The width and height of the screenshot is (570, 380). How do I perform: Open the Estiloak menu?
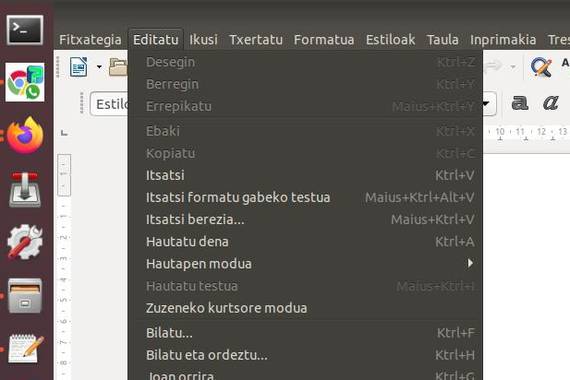[x=390, y=40]
